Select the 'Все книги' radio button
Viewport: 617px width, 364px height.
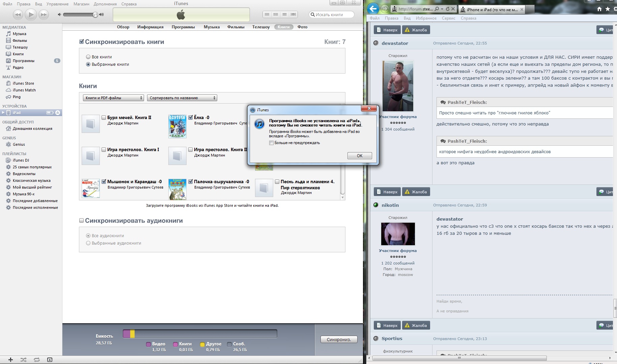coord(88,57)
